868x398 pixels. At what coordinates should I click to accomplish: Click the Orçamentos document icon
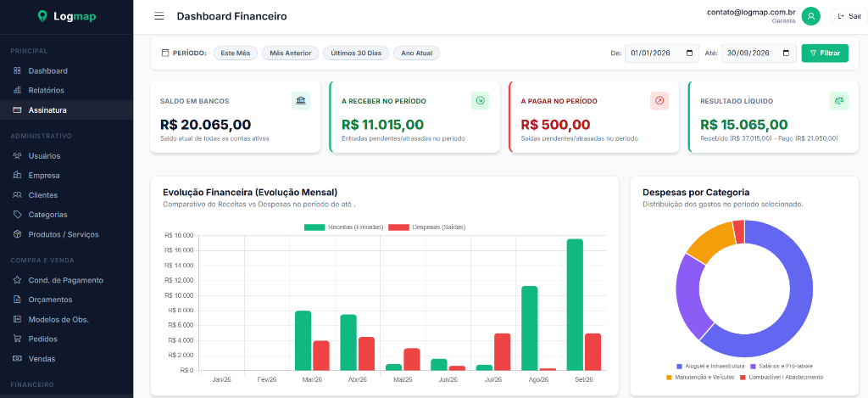point(17,300)
